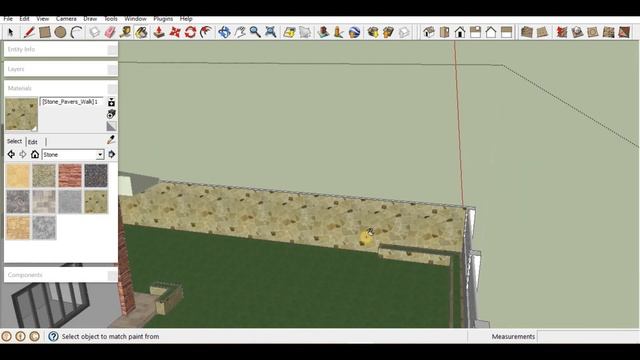Choose the Tape Measure tool
Screen dimensions: 640x360
[x=125, y=32]
